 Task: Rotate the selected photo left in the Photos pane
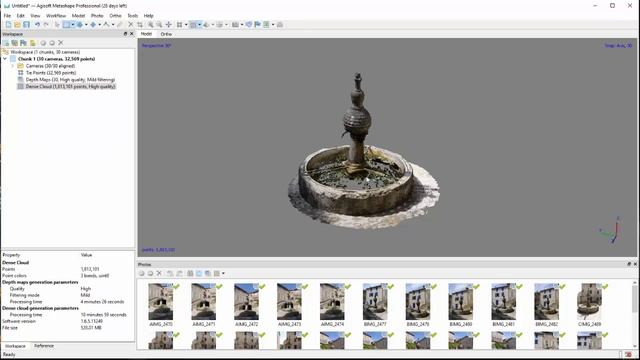(170, 273)
